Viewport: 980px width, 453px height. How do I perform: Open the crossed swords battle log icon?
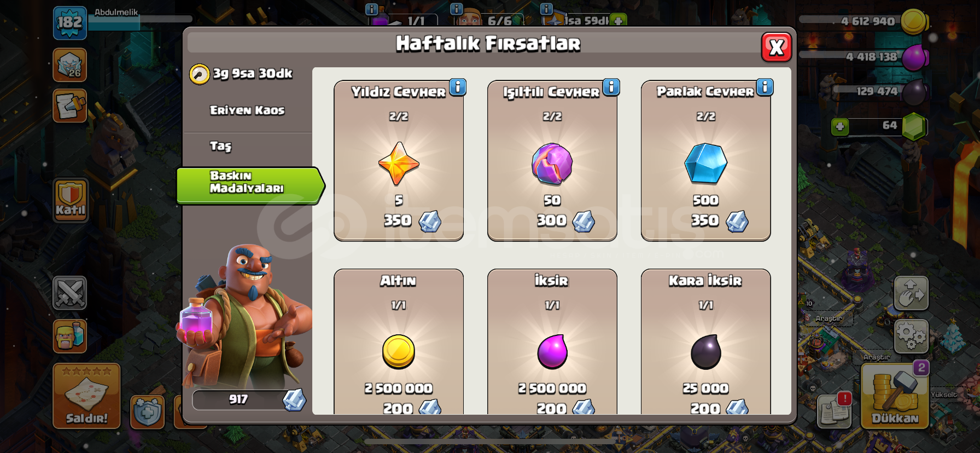tap(69, 293)
